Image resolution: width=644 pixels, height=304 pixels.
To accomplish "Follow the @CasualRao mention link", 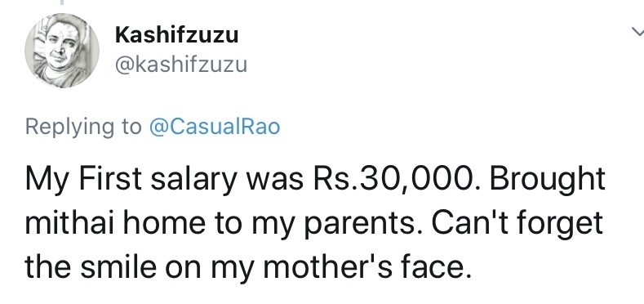I will [215, 127].
